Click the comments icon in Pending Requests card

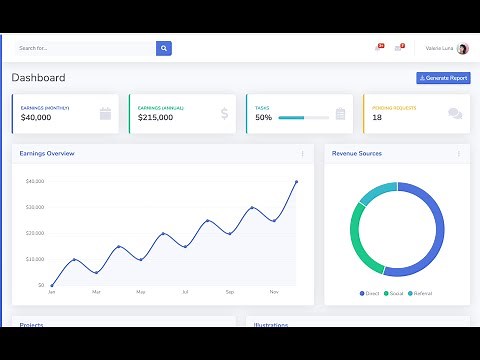click(x=455, y=114)
